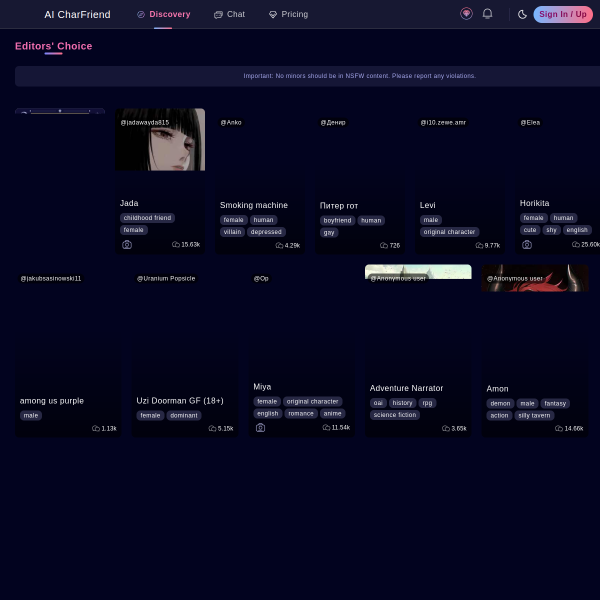
Task: Click chat count icon on Adventure Narrator card
Action: click(446, 428)
